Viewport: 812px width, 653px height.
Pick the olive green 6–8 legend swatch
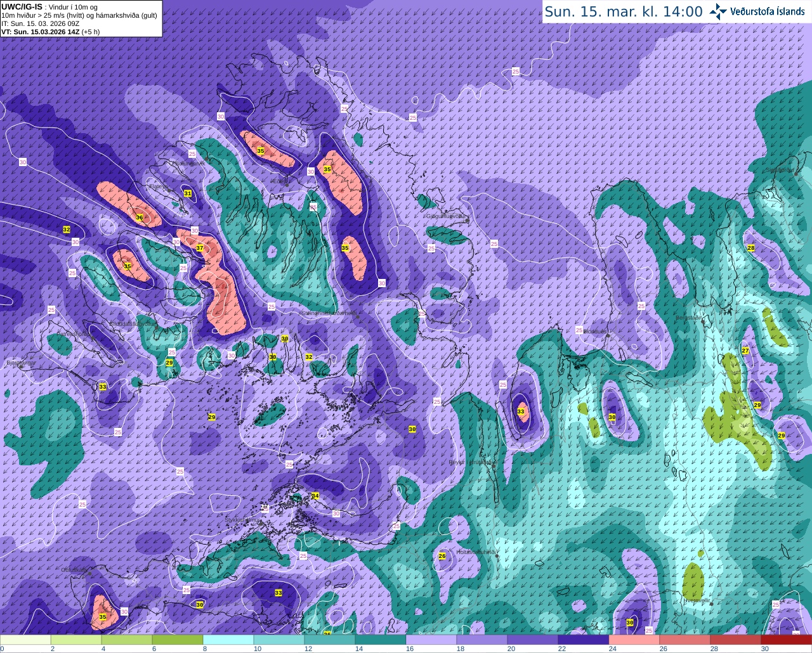coord(178,640)
